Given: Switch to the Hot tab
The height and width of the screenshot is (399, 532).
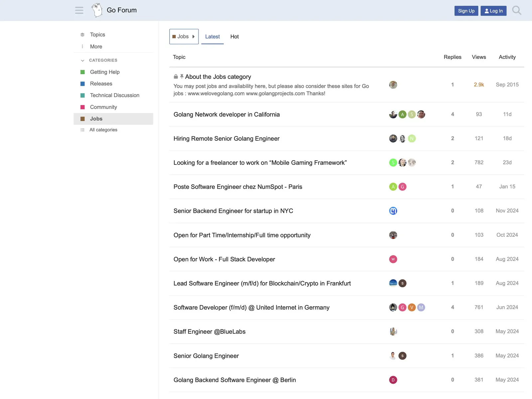Looking at the screenshot, I should [x=234, y=37].
